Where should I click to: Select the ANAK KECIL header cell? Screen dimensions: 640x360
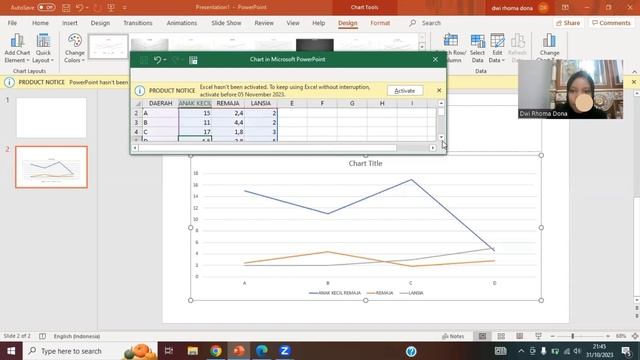click(195, 103)
